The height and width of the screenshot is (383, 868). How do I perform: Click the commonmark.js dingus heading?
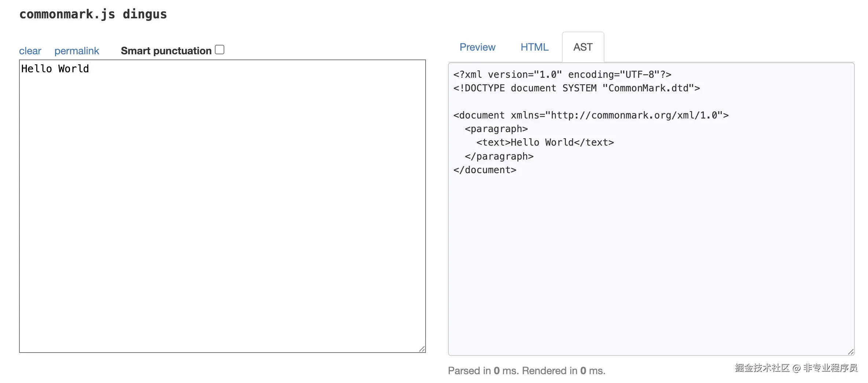coord(93,14)
